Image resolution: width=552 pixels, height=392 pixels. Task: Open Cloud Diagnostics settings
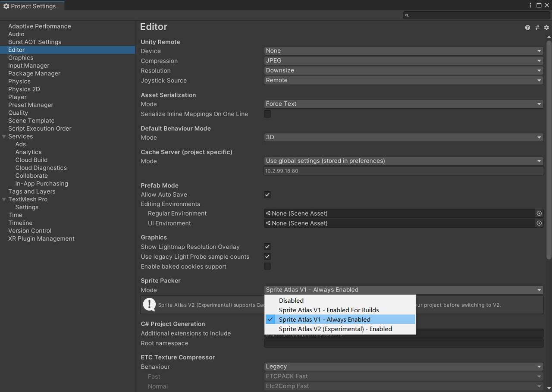(41, 168)
